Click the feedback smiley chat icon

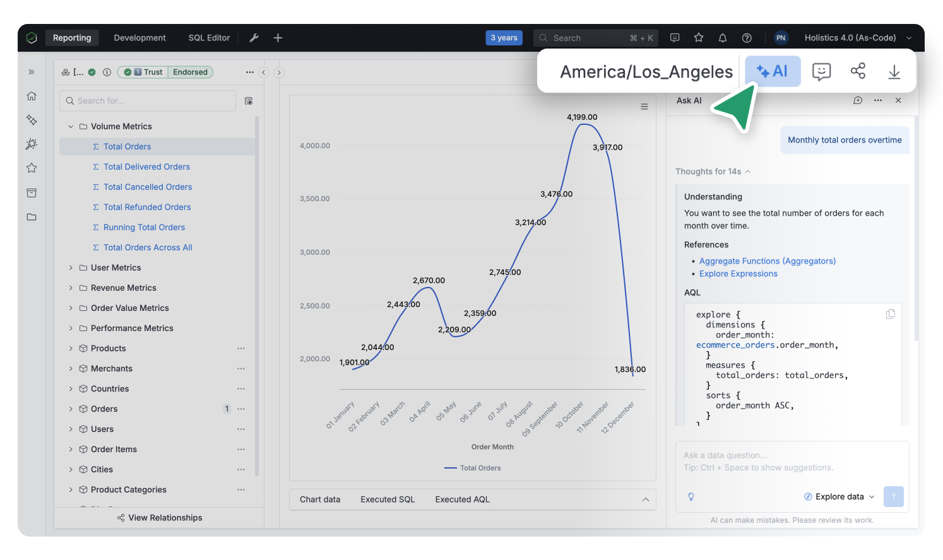(x=821, y=71)
